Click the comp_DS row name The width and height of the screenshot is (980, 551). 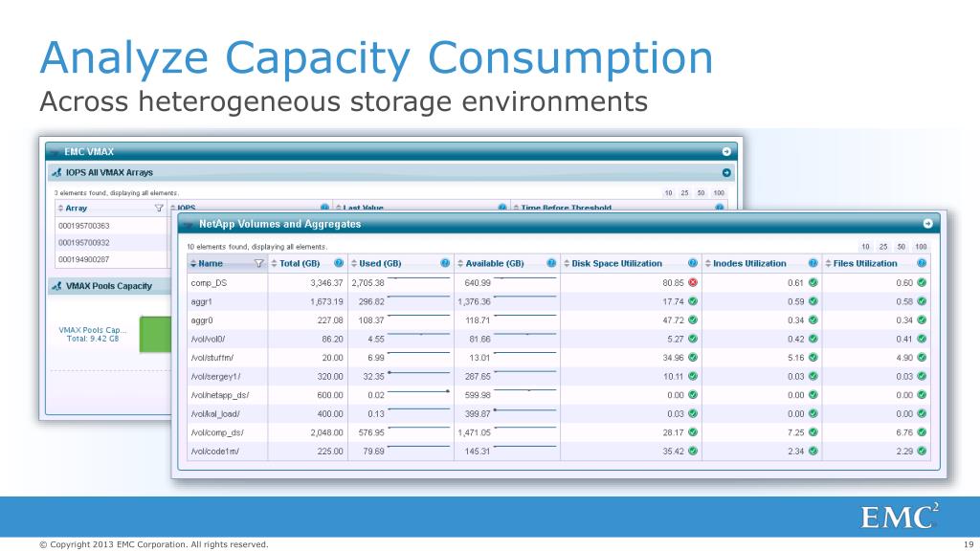click(x=209, y=283)
